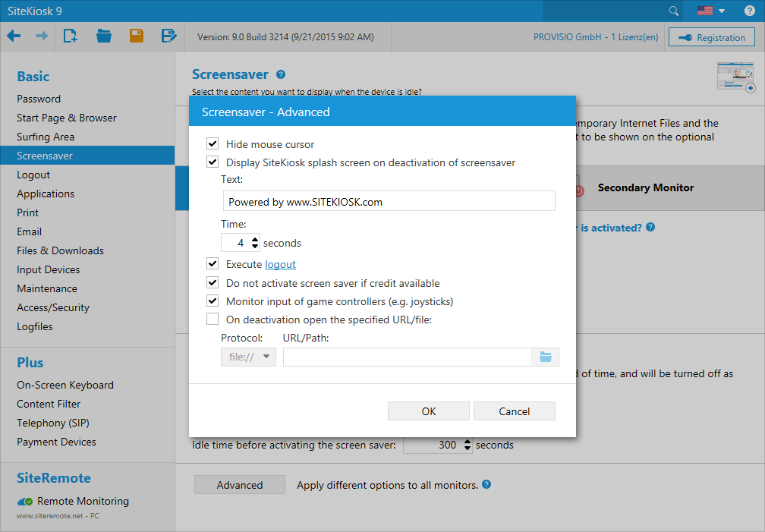This screenshot has width=765, height=532.
Task: Click the splash screen Text input field
Action: (x=388, y=202)
